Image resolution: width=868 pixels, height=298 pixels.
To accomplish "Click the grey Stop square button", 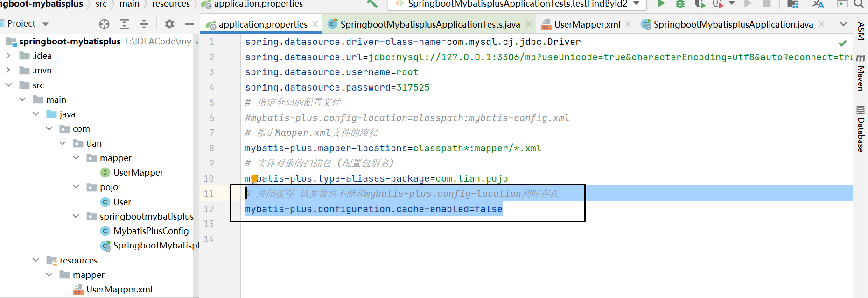I will pos(767,3).
